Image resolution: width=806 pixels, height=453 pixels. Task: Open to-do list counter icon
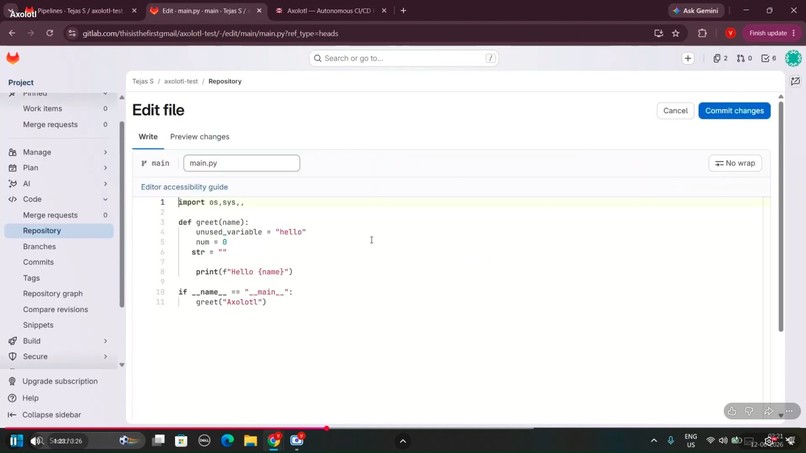point(768,59)
